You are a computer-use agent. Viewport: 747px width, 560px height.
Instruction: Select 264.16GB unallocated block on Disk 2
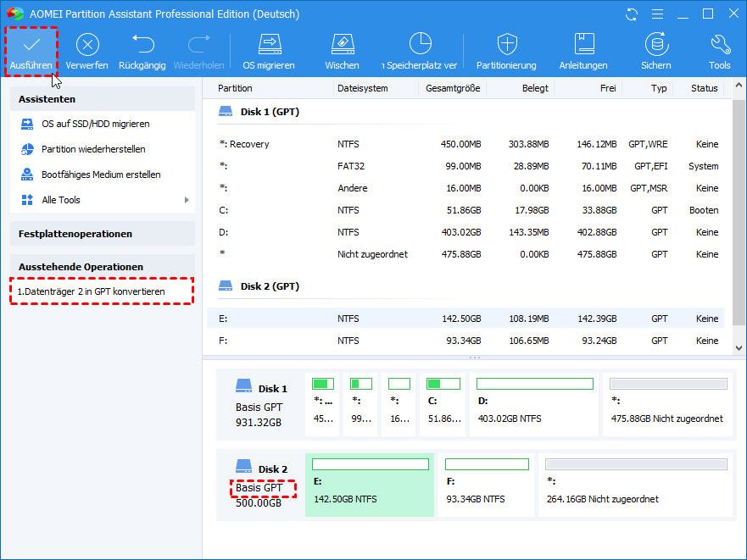(x=636, y=485)
